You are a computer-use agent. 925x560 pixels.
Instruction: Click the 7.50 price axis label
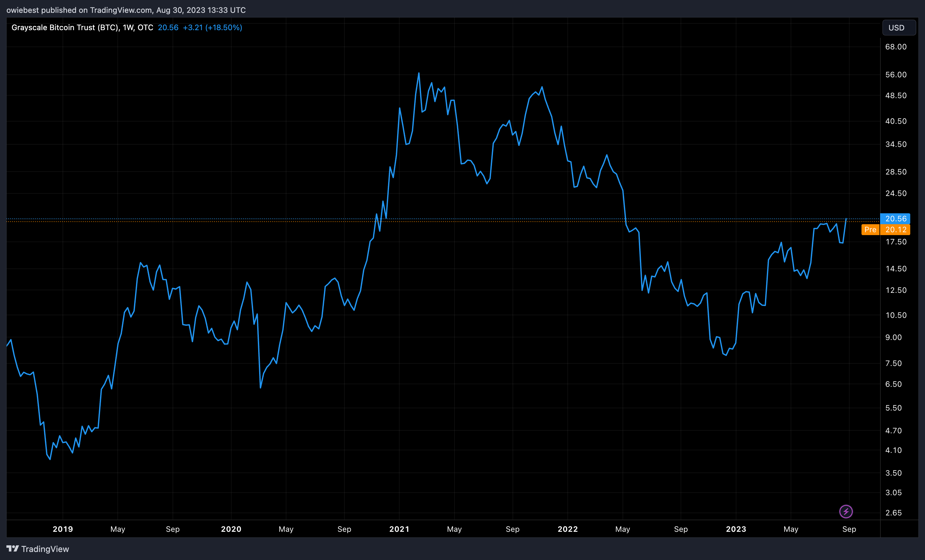(894, 363)
